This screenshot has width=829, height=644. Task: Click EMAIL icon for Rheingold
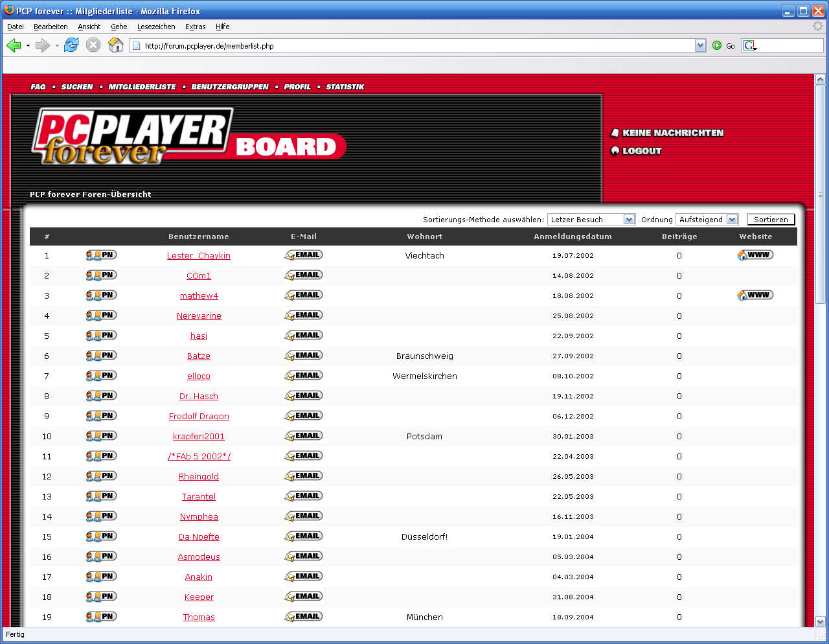pyautogui.click(x=304, y=476)
